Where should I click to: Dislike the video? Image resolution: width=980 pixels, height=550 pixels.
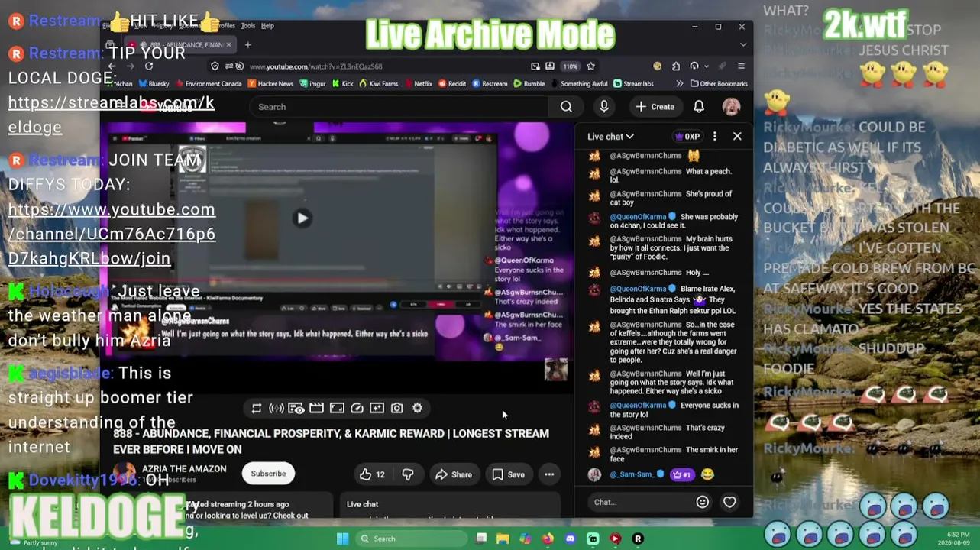pos(408,474)
